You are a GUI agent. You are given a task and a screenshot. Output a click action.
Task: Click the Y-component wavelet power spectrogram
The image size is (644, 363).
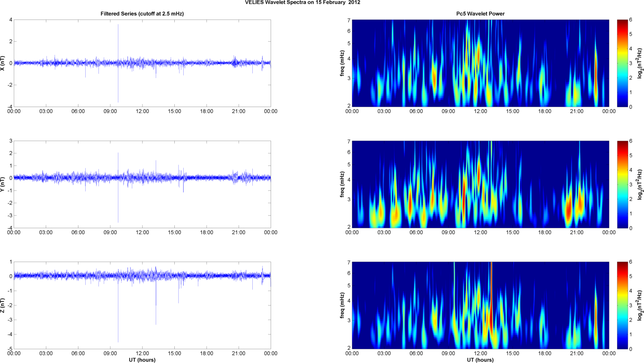coord(480,184)
